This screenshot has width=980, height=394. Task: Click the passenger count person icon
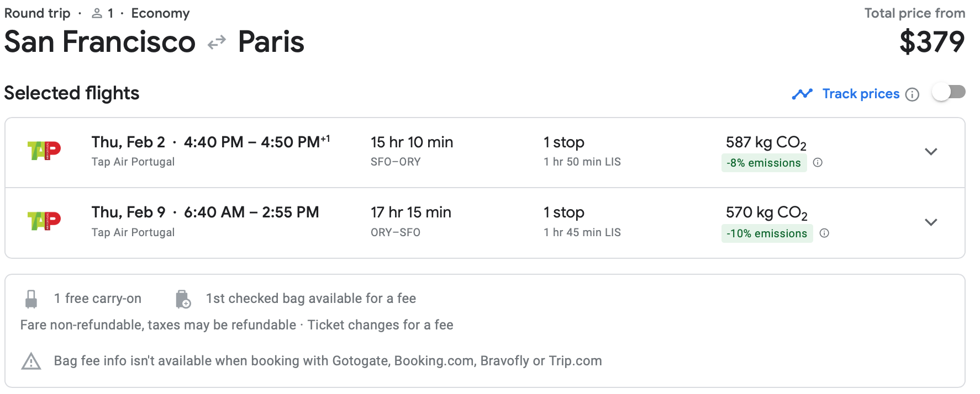[97, 13]
